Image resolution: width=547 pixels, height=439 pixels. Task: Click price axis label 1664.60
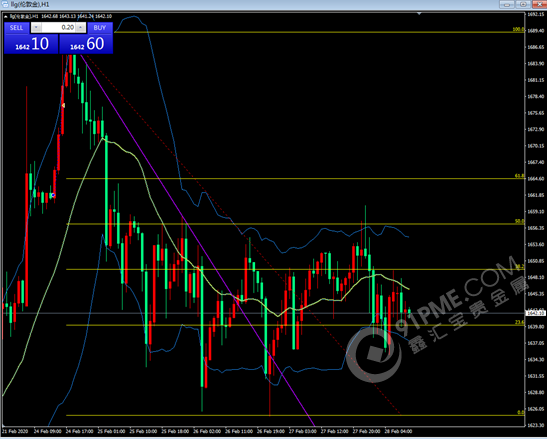[x=536, y=178]
